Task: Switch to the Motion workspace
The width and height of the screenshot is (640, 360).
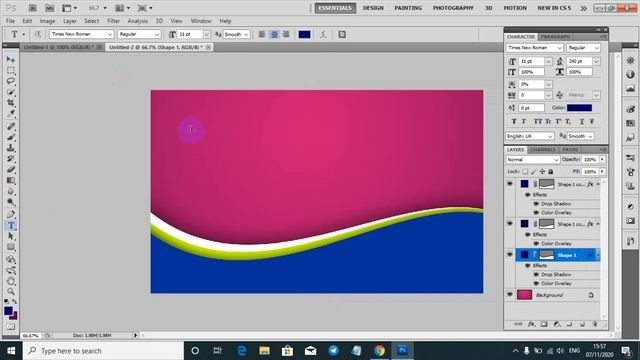Action: tap(515, 8)
